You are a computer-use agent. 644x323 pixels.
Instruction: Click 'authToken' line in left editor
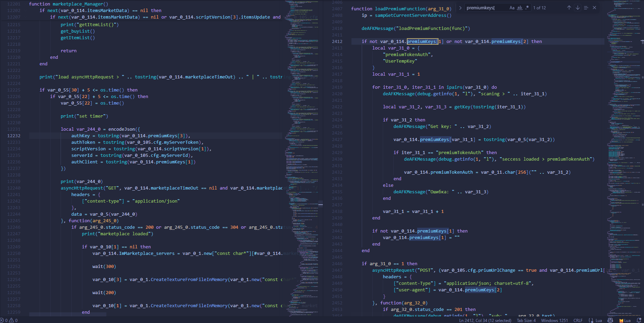click(137, 142)
